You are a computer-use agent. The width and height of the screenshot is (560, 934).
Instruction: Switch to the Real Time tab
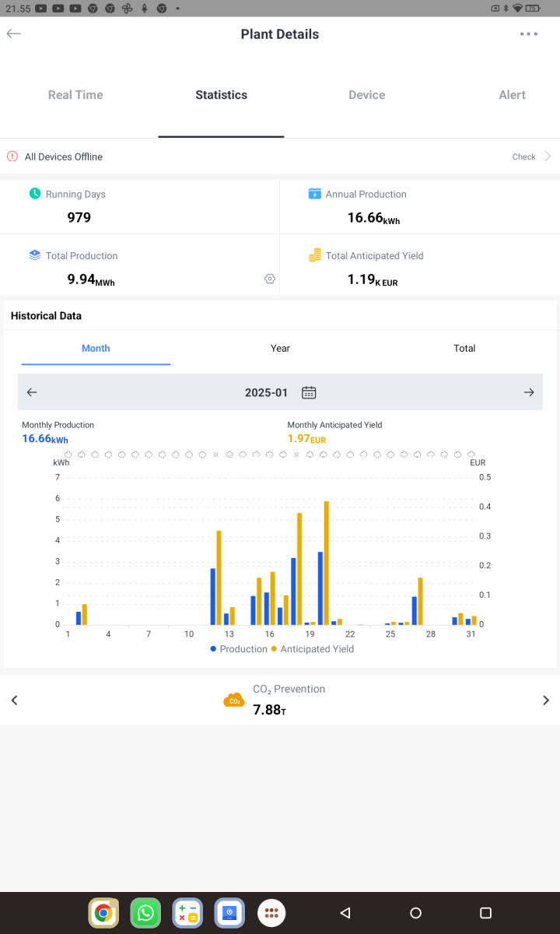click(75, 95)
